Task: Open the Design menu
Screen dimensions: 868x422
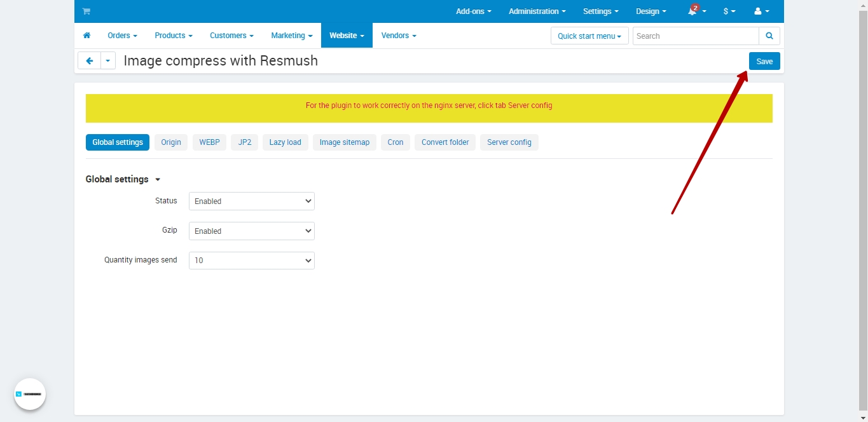Action: point(651,11)
